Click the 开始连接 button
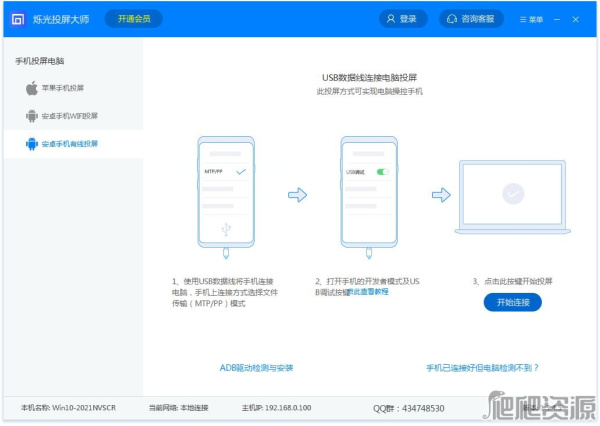This screenshot has width=600, height=426. coord(513,302)
